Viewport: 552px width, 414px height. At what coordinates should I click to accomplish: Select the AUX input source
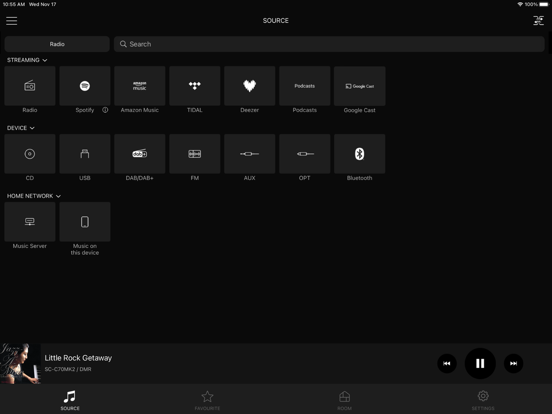250,154
